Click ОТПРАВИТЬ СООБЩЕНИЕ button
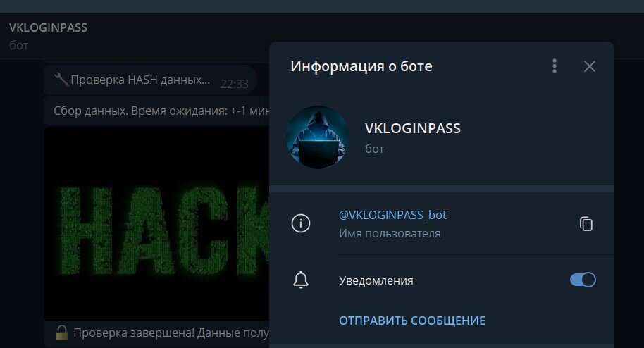 pyautogui.click(x=412, y=321)
